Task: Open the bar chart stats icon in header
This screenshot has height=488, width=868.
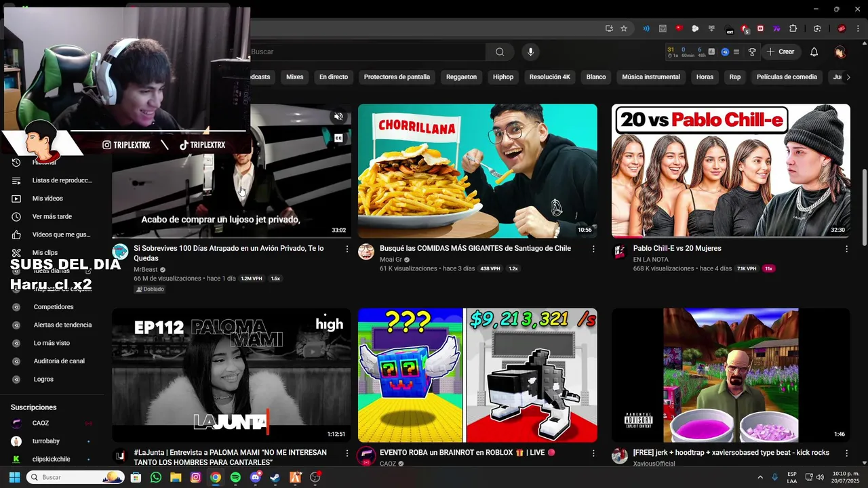Action: pyautogui.click(x=711, y=52)
